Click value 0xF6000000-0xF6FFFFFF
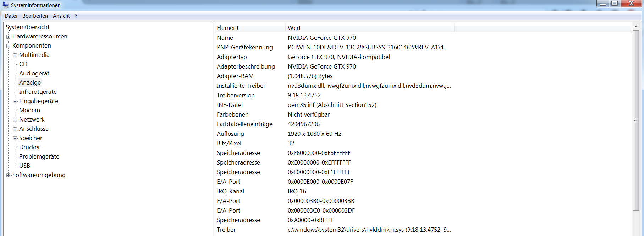This screenshot has height=236, width=644. pyautogui.click(x=319, y=153)
